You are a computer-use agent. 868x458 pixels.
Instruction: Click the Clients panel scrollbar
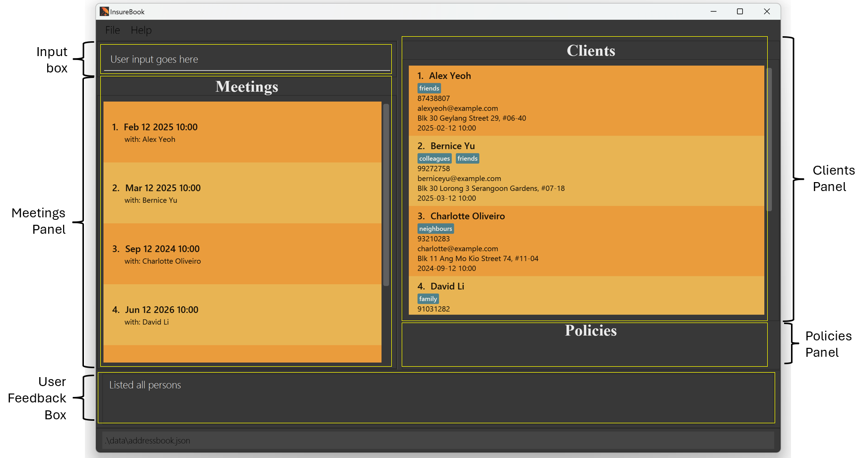pyautogui.click(x=769, y=139)
